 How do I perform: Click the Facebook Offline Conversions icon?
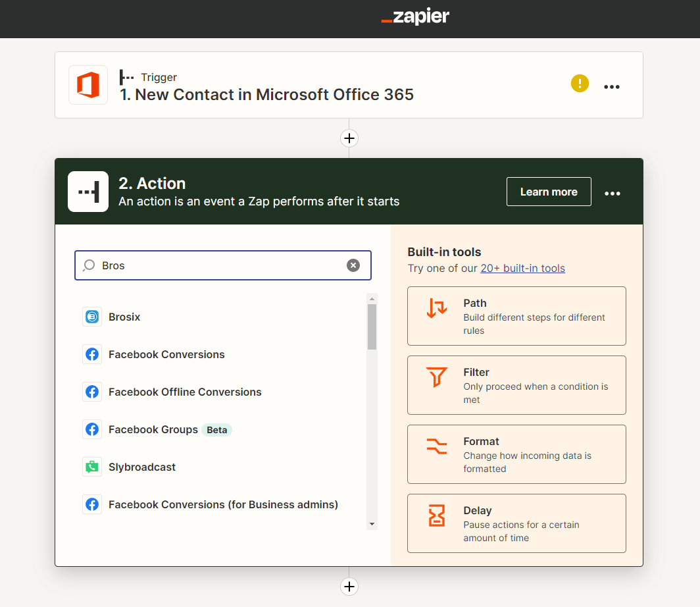[92, 392]
